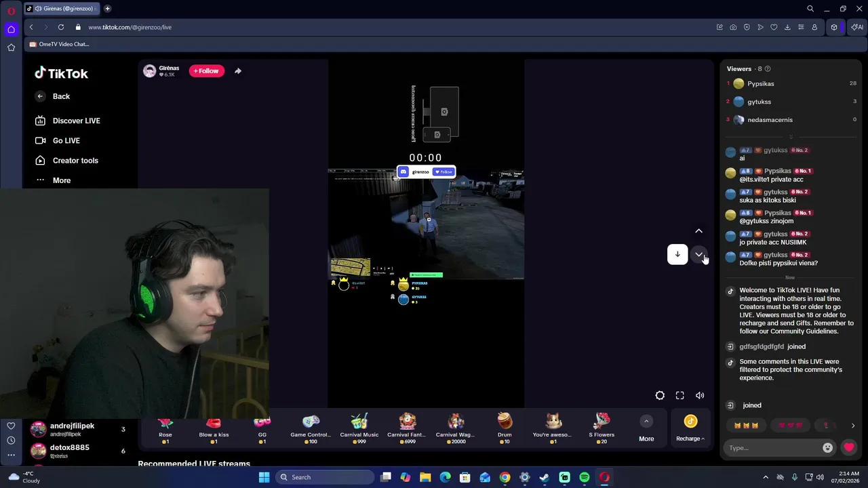
Task: Search tabs with the magnifier icon
Action: tap(810, 9)
